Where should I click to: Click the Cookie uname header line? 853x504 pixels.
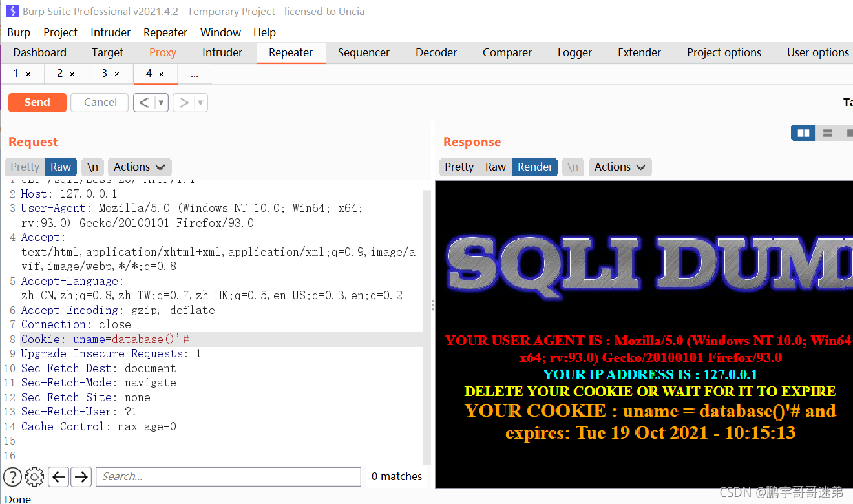tap(221, 339)
